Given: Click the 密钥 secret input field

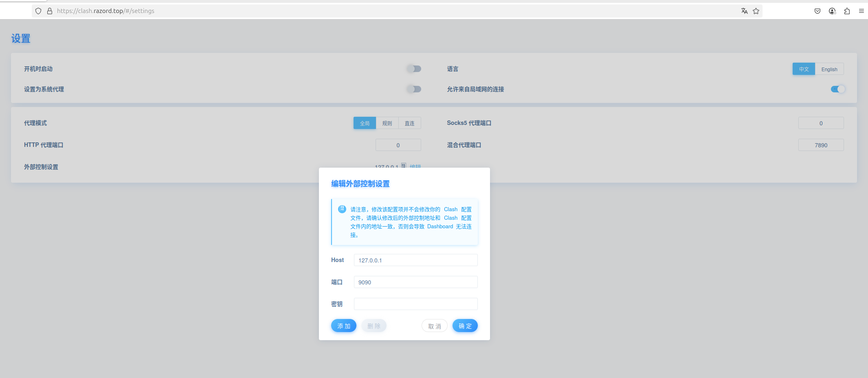Looking at the screenshot, I should (x=415, y=304).
